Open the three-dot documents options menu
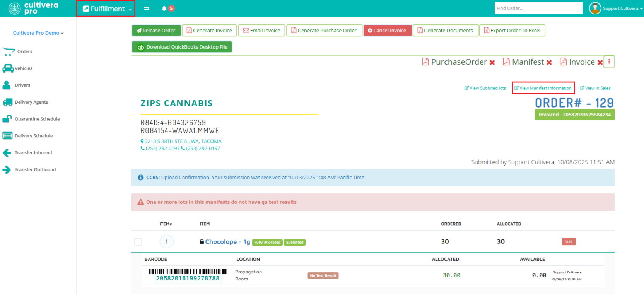 609,62
